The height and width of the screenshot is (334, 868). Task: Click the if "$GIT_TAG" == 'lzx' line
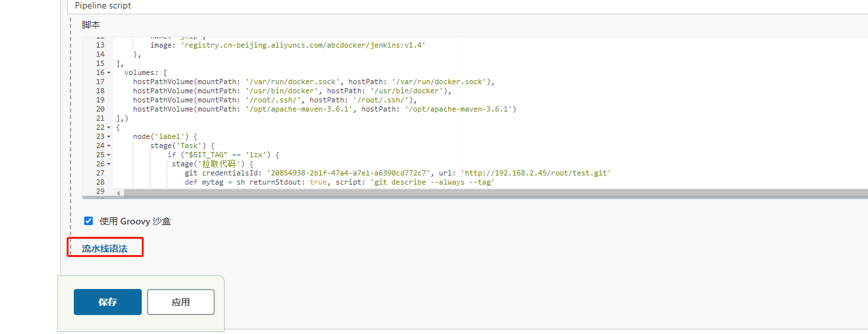(223, 155)
